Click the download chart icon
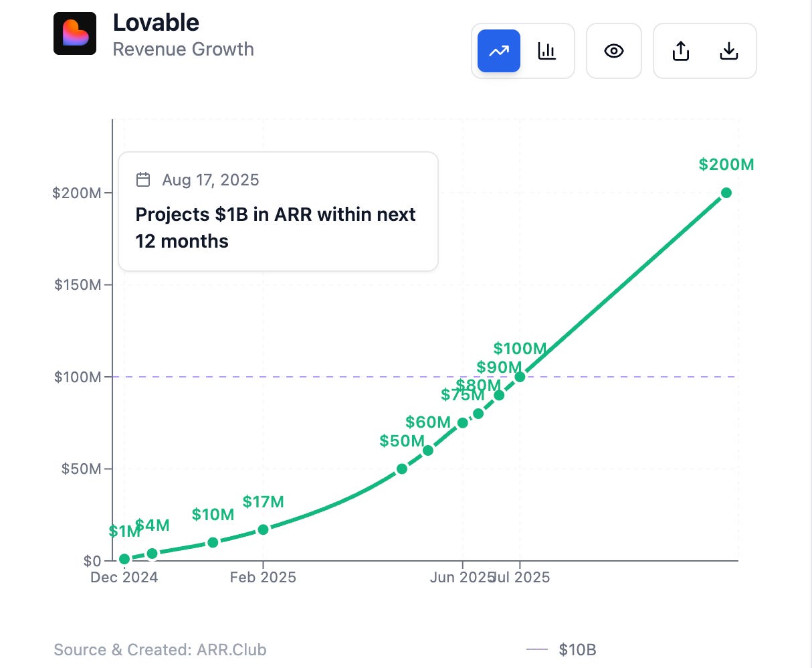 point(728,51)
